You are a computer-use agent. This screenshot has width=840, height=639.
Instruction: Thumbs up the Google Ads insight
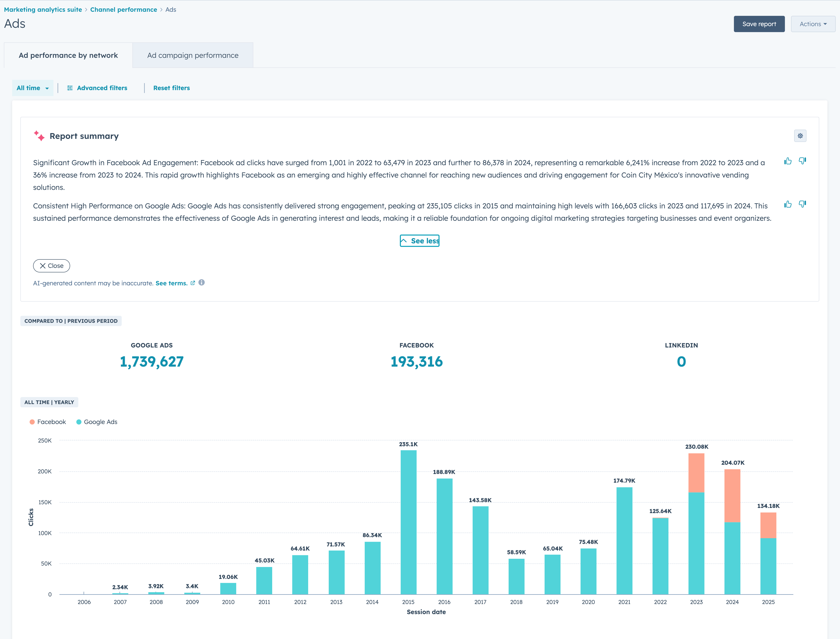pyautogui.click(x=788, y=205)
